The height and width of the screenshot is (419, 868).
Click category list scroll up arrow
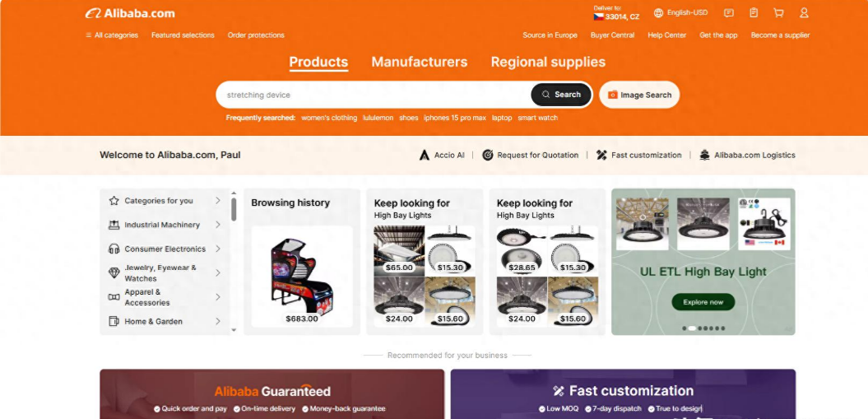234,193
